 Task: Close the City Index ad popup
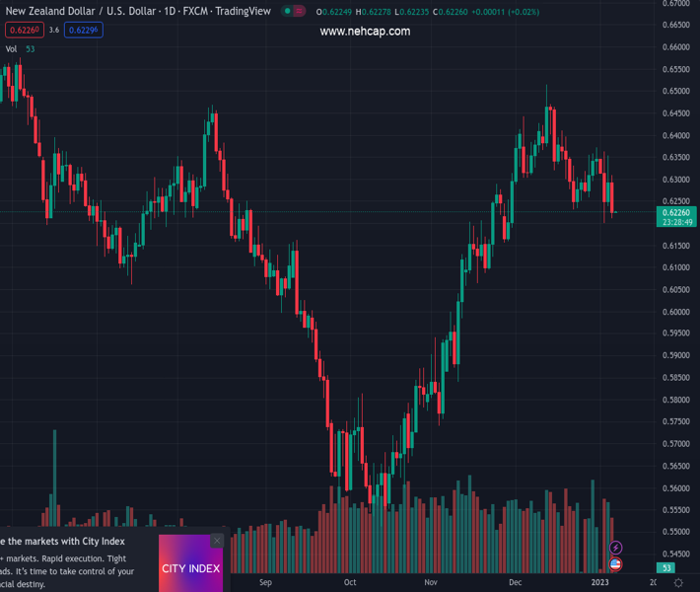(217, 541)
